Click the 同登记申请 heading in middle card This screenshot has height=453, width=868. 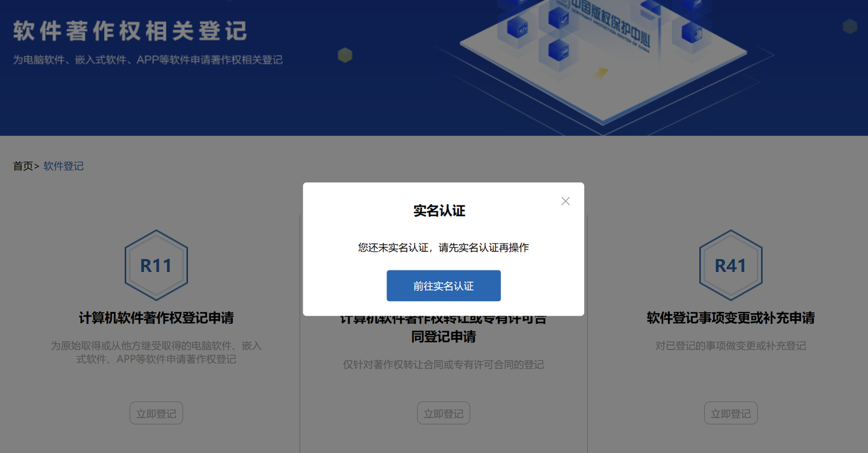tap(444, 336)
